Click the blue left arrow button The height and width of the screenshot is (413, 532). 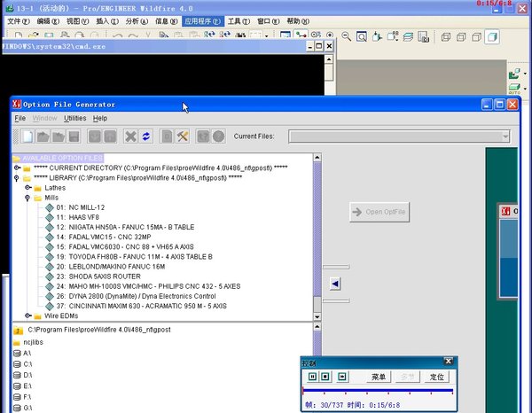(335, 284)
